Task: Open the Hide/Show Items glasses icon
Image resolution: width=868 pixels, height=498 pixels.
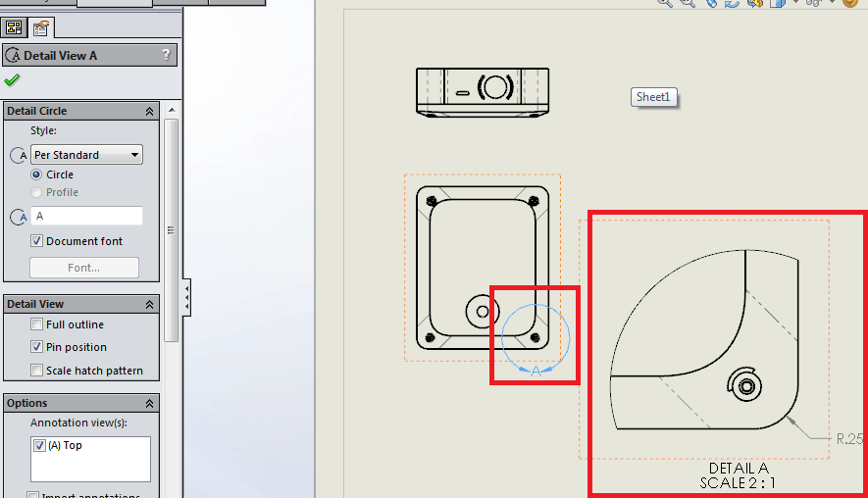Action: (x=812, y=4)
